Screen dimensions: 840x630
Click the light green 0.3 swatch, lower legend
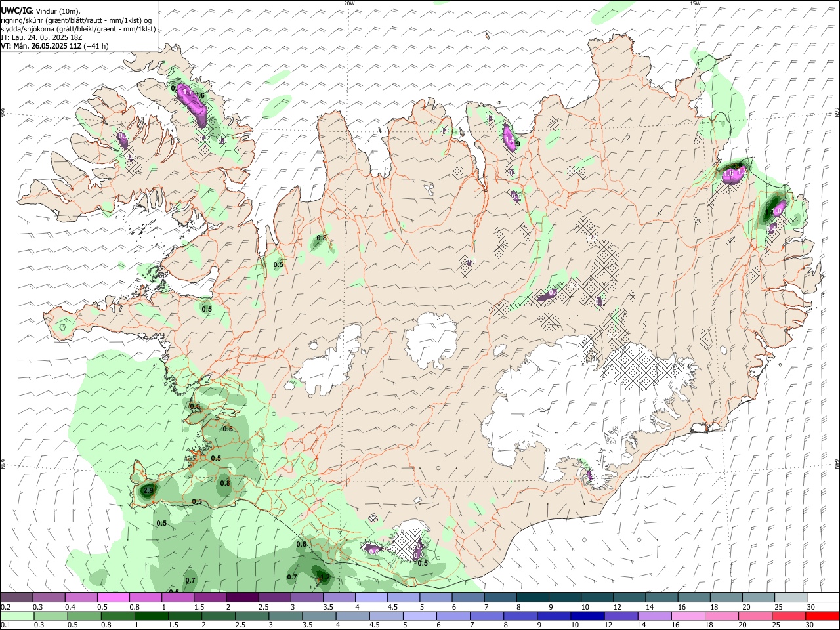coord(51,616)
